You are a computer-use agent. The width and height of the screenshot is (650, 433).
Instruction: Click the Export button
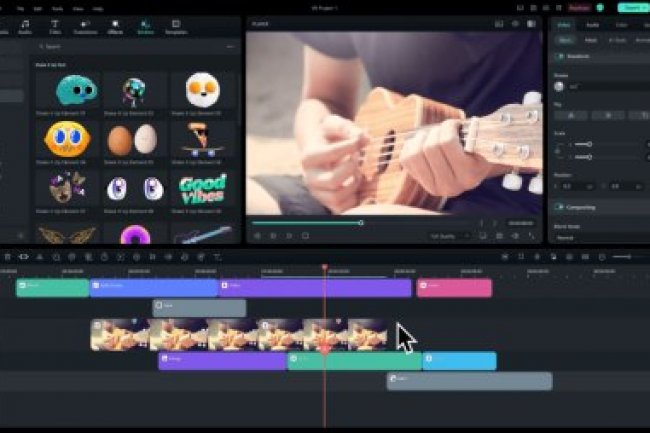tap(633, 8)
